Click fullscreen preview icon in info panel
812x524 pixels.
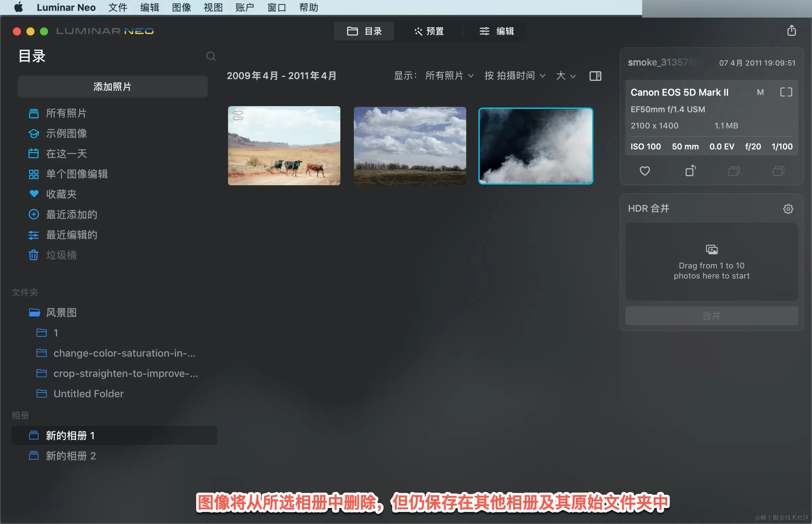(786, 92)
